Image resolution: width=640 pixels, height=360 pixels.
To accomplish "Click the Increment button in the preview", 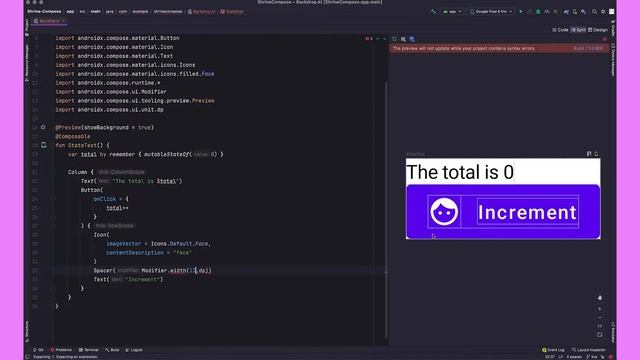I will 503,211.
